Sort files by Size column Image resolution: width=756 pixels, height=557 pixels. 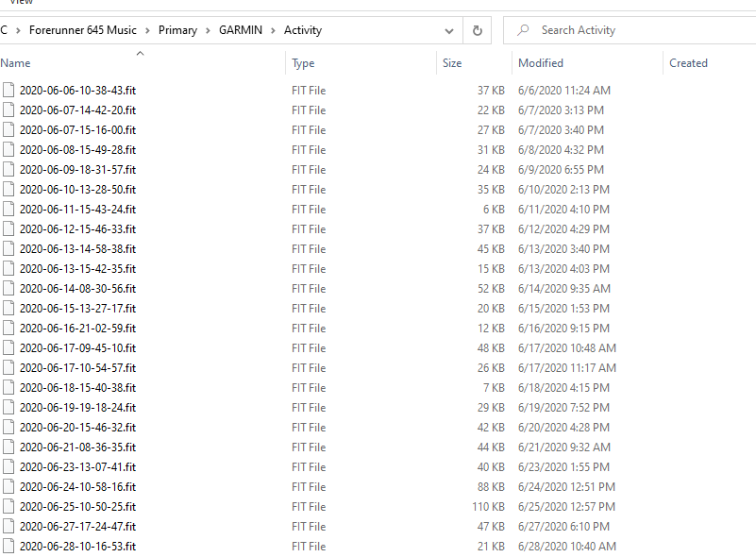tap(452, 63)
